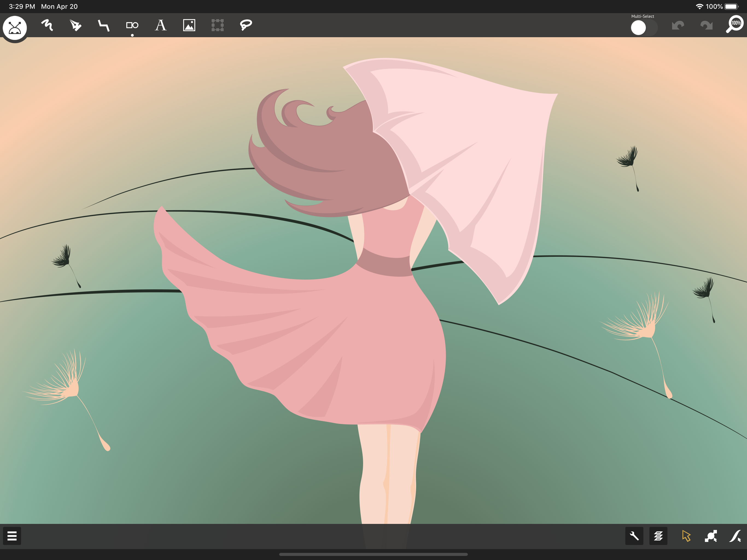Image resolution: width=747 pixels, height=560 pixels.
Task: Toggle the Multi-Select switch
Action: (x=644, y=28)
